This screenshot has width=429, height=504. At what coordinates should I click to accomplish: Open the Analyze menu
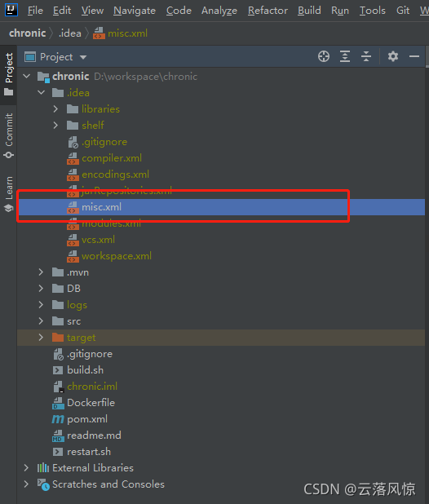[x=219, y=11]
